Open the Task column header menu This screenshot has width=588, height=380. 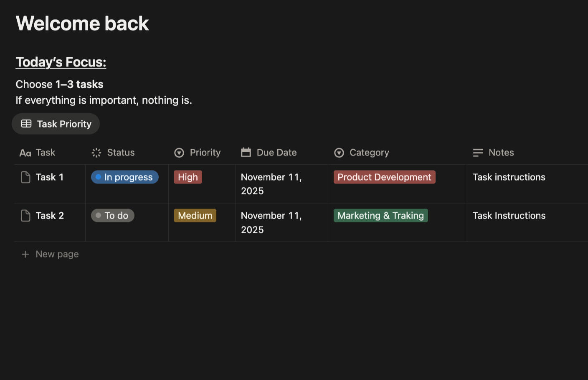pos(45,153)
